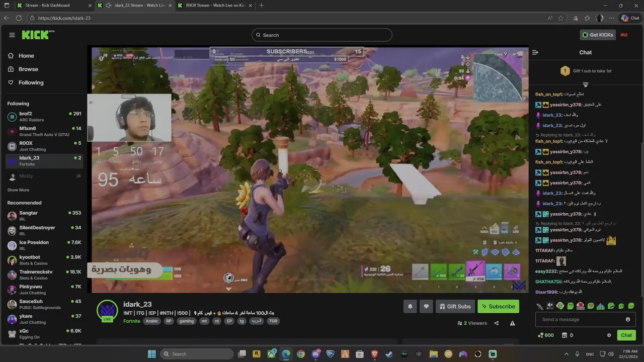
Task: Open Windows Start menu
Action: pos(151,354)
